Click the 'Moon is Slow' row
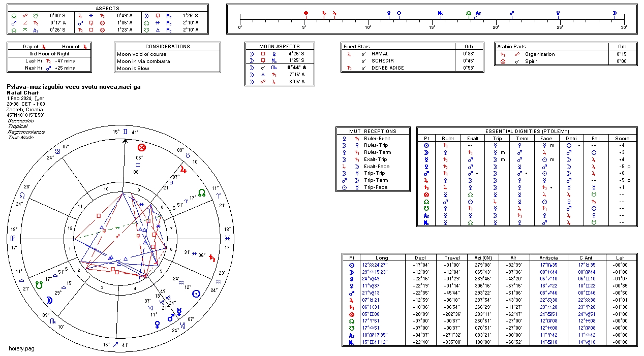The image size is (644, 356). click(133, 69)
